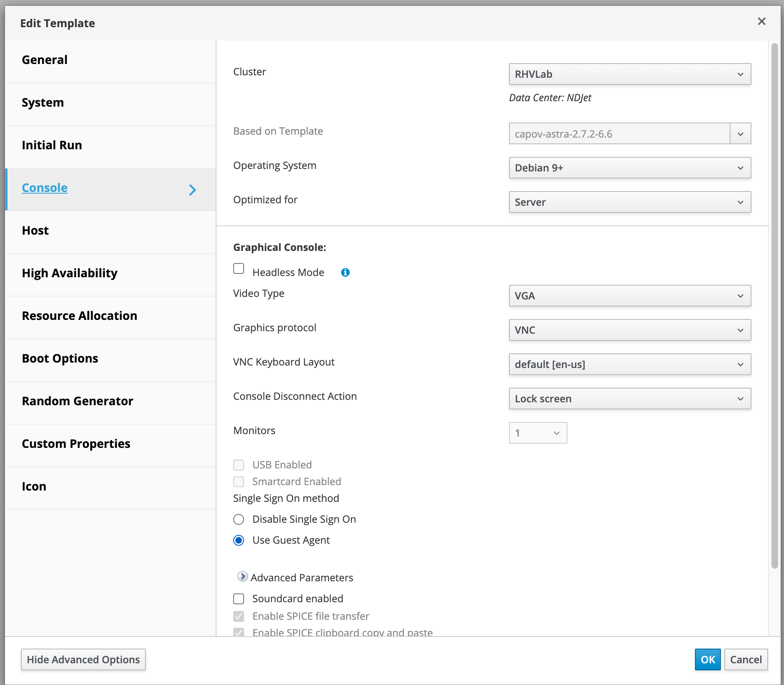Screen dimensions: 784x685
Task: Open the Operating System dropdown
Action: [629, 168]
